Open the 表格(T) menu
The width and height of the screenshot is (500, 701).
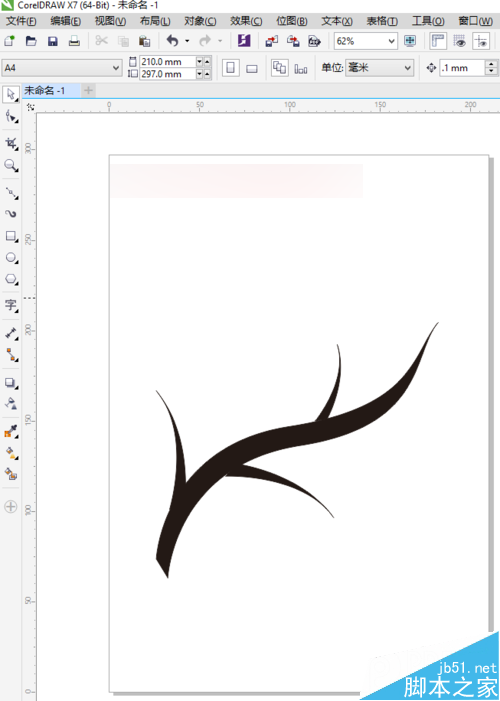pyautogui.click(x=382, y=21)
